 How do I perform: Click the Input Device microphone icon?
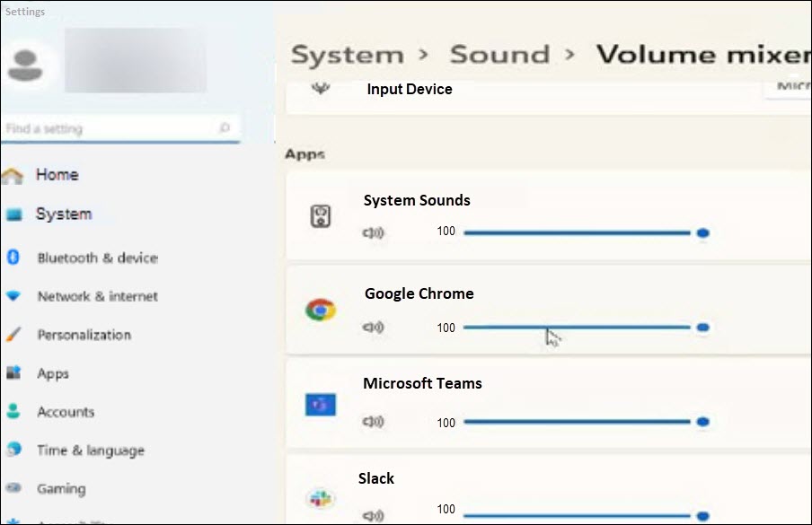(x=321, y=90)
